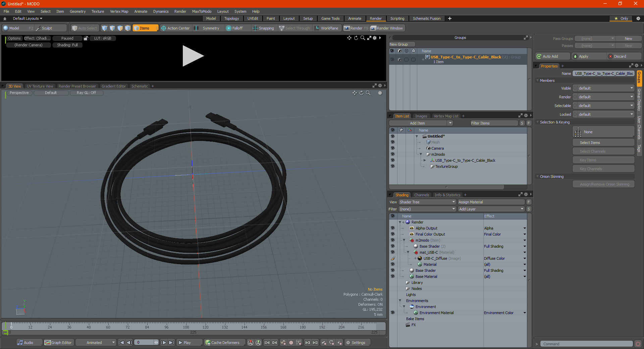Toggle visibility of TextureGroup item
Viewport: 644px width, 349px height.
392,166
